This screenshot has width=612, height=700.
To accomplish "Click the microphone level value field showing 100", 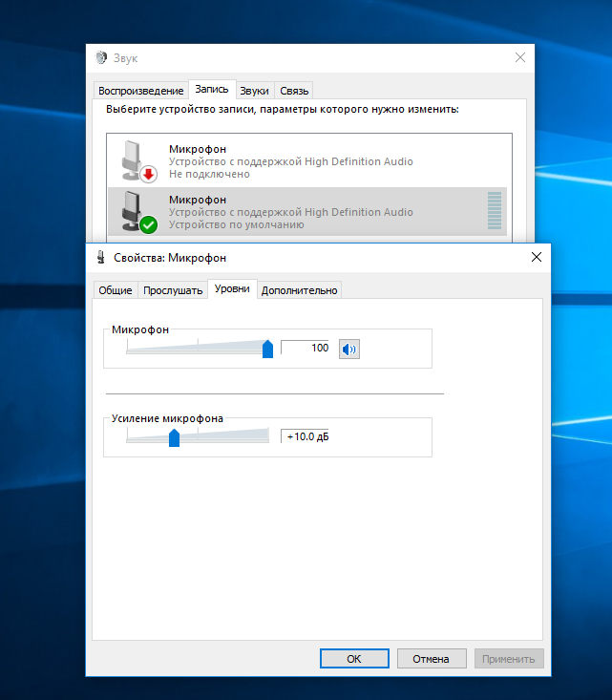I will [x=306, y=349].
